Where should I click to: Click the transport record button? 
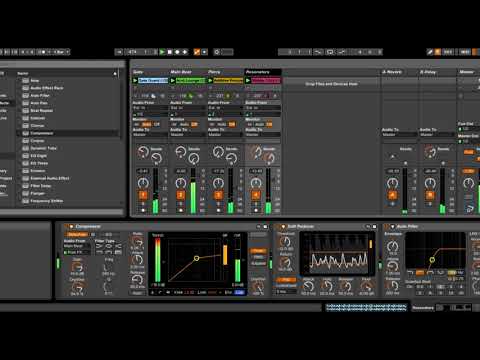tap(177, 52)
